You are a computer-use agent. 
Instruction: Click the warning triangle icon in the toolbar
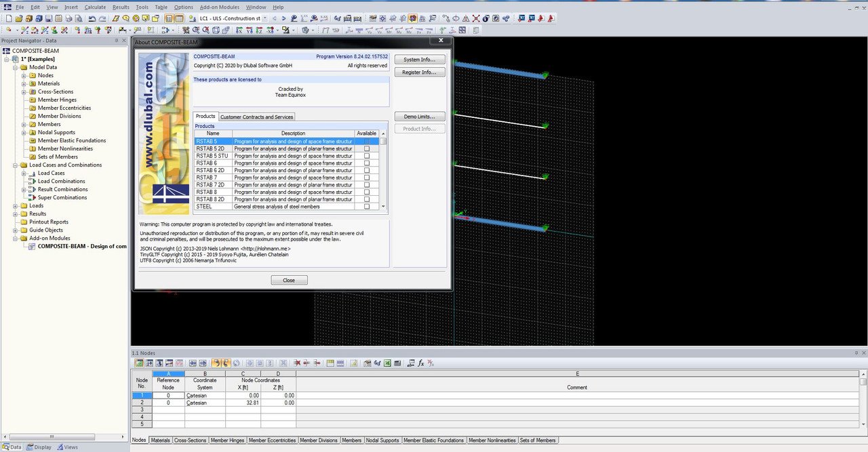pyautogui.click(x=466, y=18)
